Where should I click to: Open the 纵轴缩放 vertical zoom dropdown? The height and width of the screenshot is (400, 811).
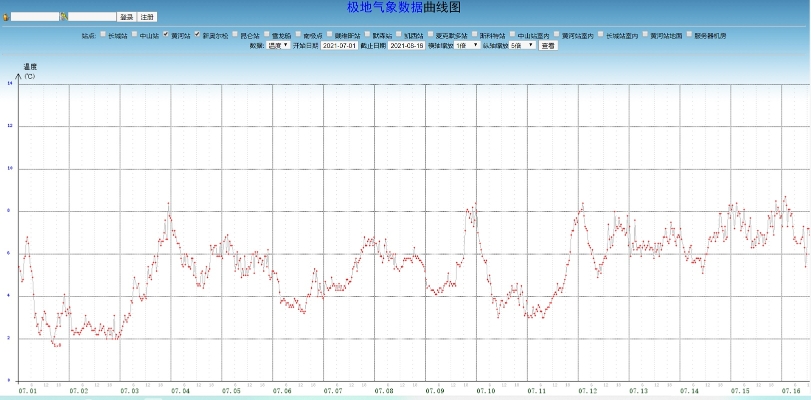pos(522,45)
